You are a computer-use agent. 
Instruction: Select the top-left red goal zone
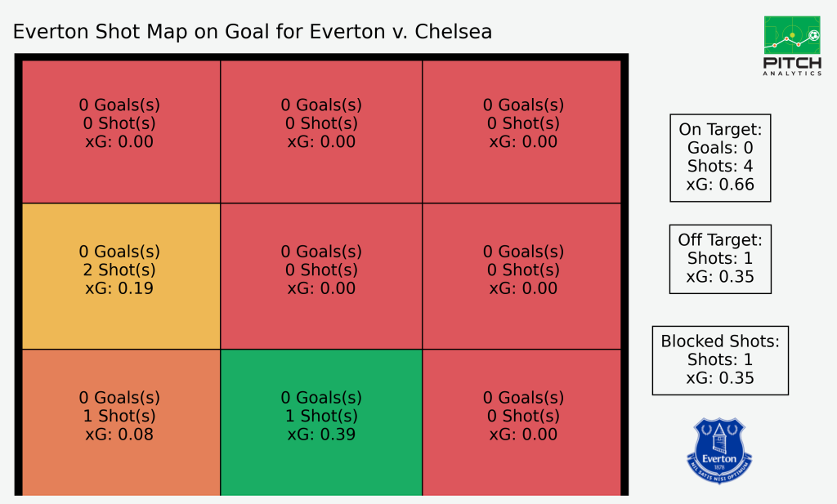pyautogui.click(x=121, y=132)
